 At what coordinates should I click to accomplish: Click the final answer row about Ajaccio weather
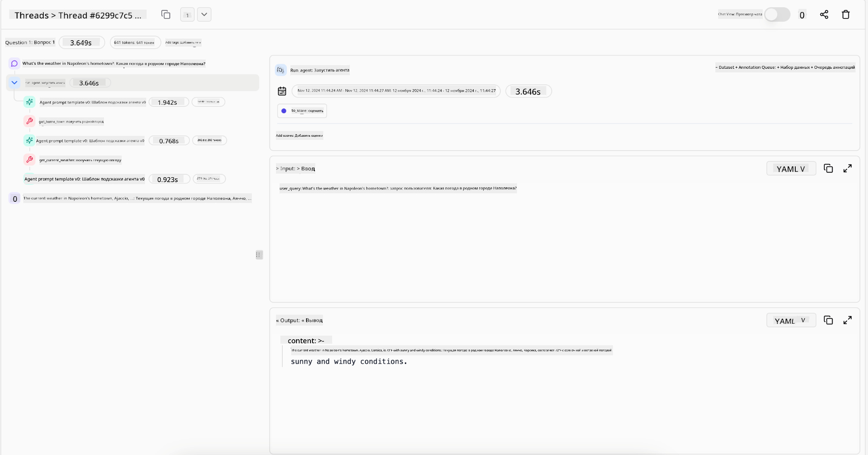pyautogui.click(x=137, y=198)
